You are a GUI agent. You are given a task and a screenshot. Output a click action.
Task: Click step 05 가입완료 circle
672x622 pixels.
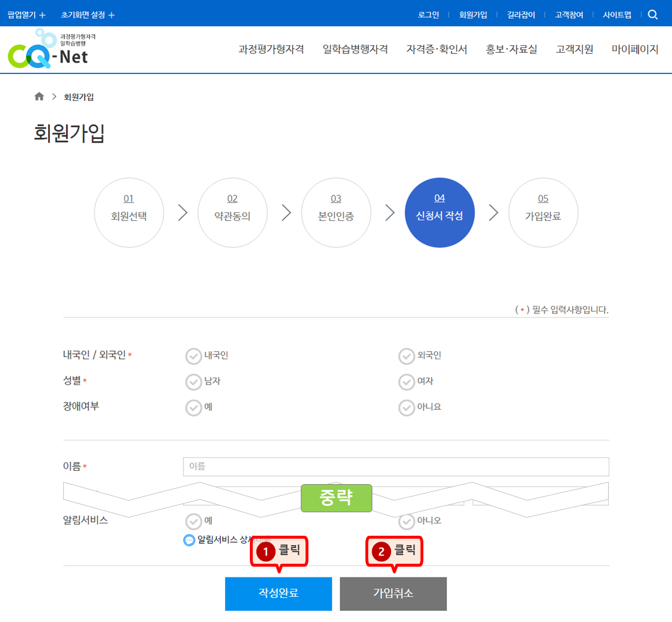544,213
